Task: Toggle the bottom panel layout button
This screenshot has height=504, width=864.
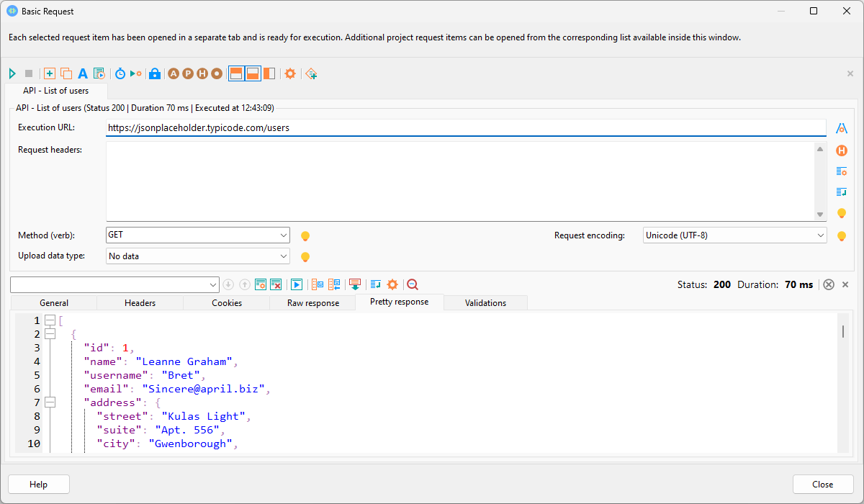Action: pyautogui.click(x=253, y=73)
